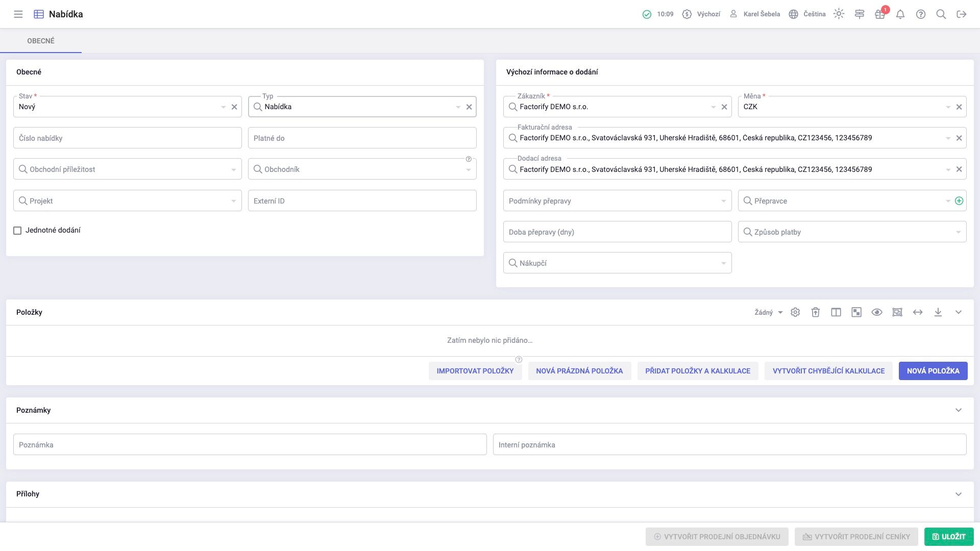Click the NOVÁ POLOŽKA button

(933, 371)
